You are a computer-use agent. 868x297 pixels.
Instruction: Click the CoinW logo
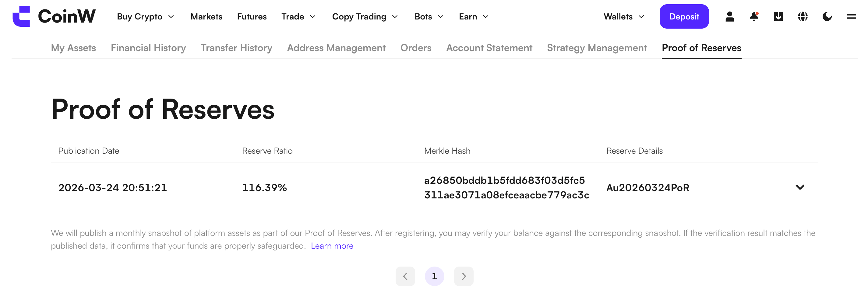coord(54,16)
